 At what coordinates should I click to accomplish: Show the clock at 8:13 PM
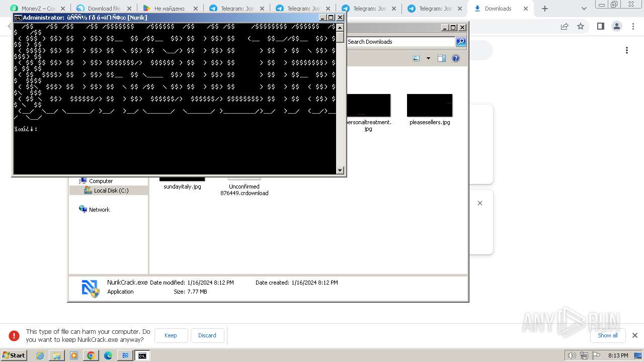tap(618, 355)
